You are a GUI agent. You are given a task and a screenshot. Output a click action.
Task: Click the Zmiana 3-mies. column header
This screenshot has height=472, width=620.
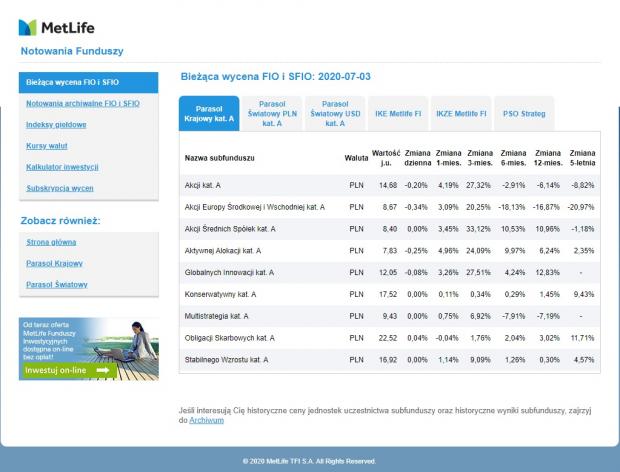coord(480,158)
